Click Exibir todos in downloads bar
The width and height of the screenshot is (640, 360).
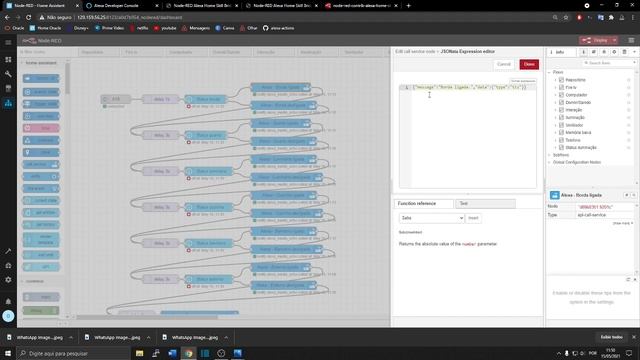pyautogui.click(x=611, y=337)
